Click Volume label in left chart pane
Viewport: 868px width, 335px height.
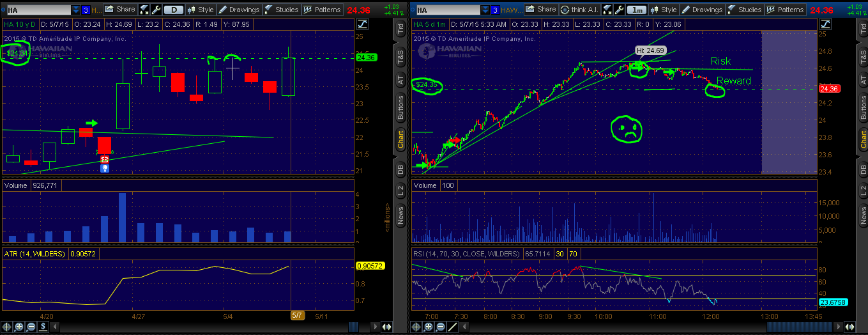[x=15, y=185]
